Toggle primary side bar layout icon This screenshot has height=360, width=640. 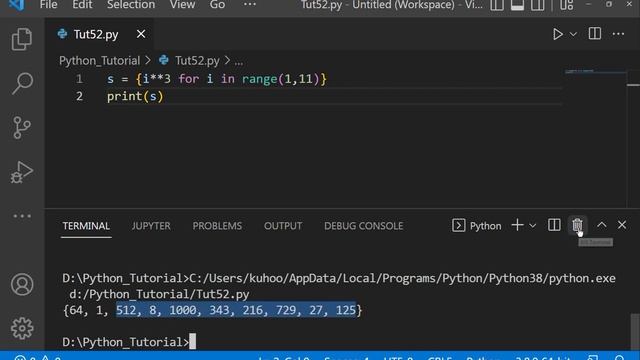coord(497,5)
